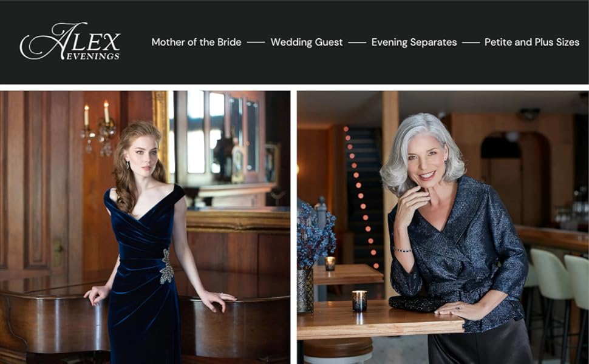Open Petite and Plus Sizes
The width and height of the screenshot is (589, 364).
(x=531, y=42)
